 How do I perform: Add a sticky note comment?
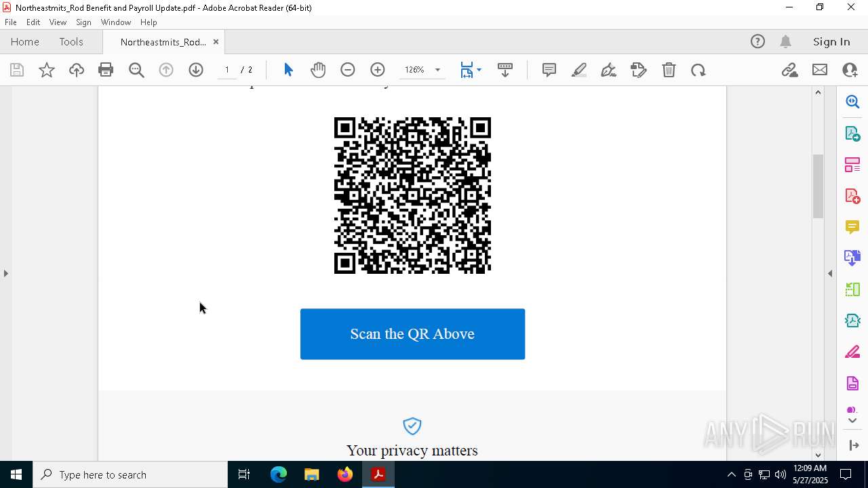pos(549,70)
